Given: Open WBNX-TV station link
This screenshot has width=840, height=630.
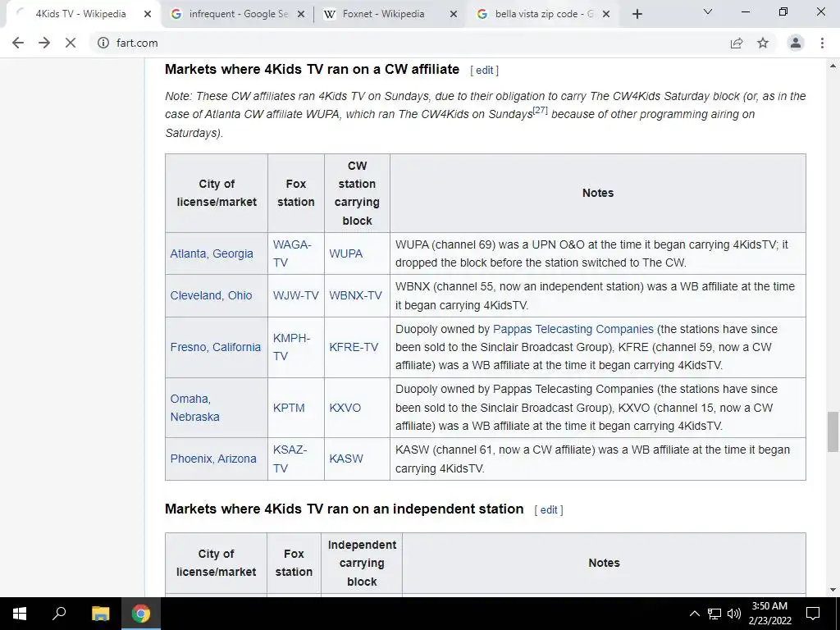Looking at the screenshot, I should point(356,295).
